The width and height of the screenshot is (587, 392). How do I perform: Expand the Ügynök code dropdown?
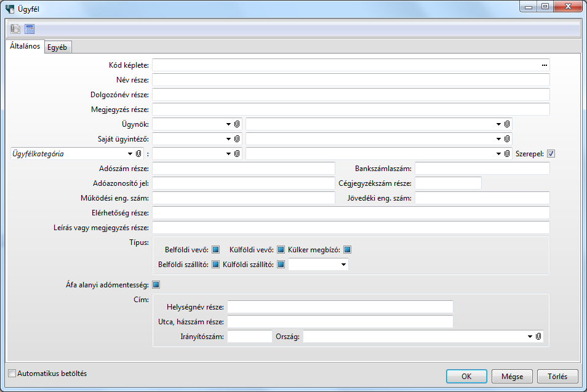(x=228, y=124)
